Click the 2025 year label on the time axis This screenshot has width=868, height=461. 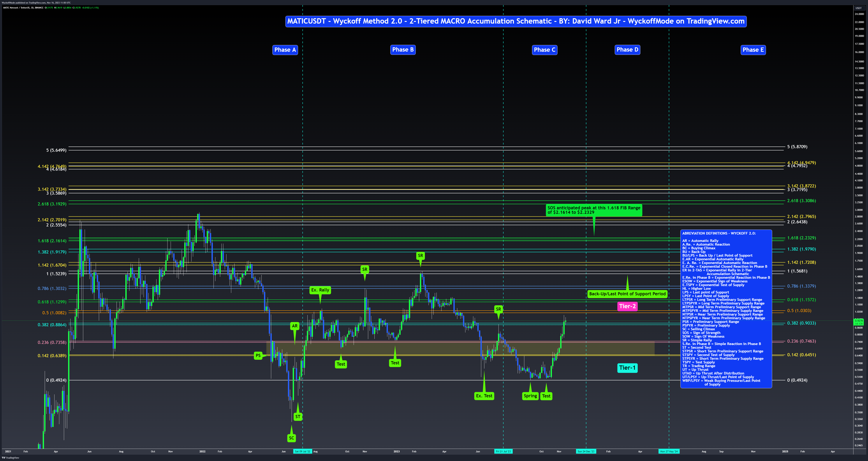point(785,451)
